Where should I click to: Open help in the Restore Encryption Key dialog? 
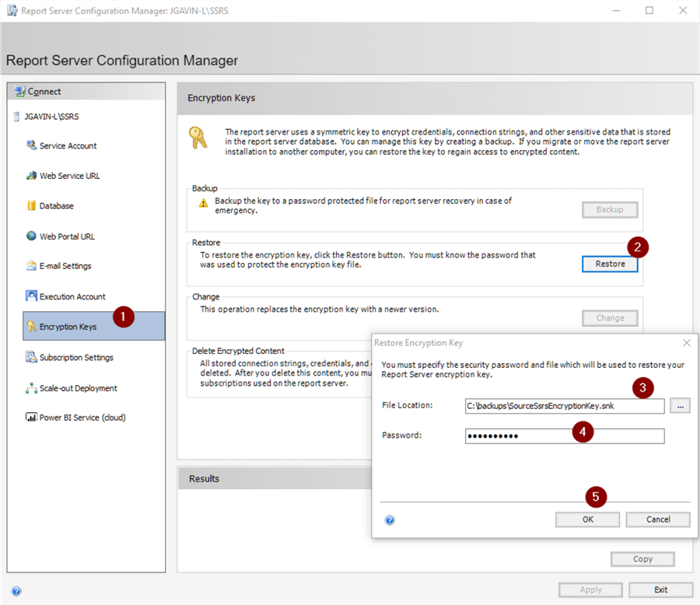390,519
